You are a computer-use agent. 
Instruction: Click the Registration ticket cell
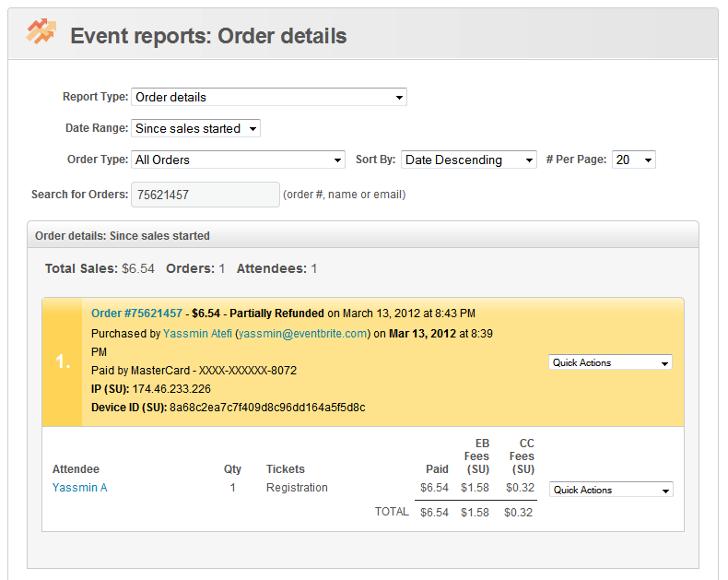(x=297, y=488)
